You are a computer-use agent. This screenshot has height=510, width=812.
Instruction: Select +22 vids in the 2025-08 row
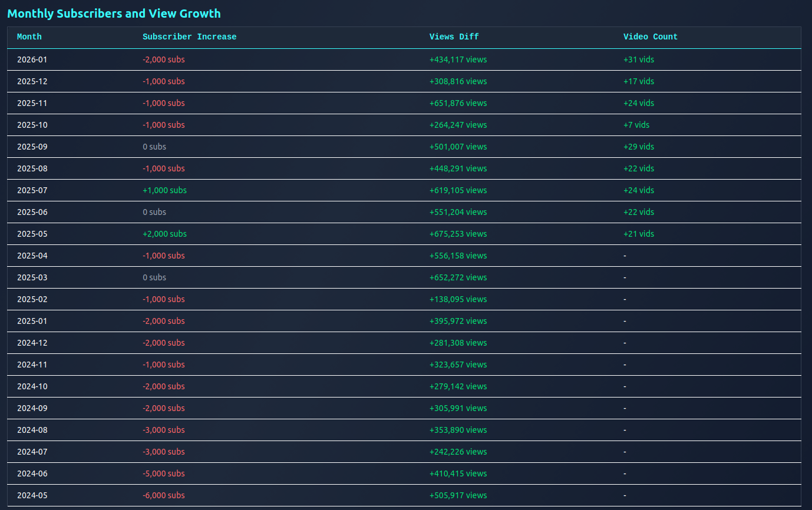coord(639,168)
